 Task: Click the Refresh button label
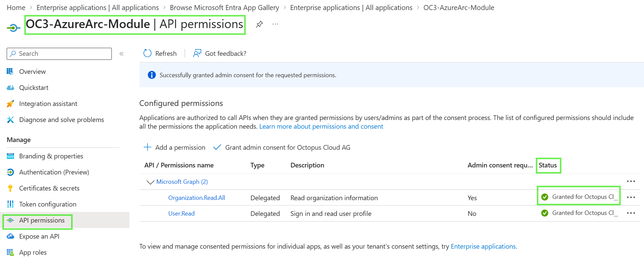tap(166, 53)
